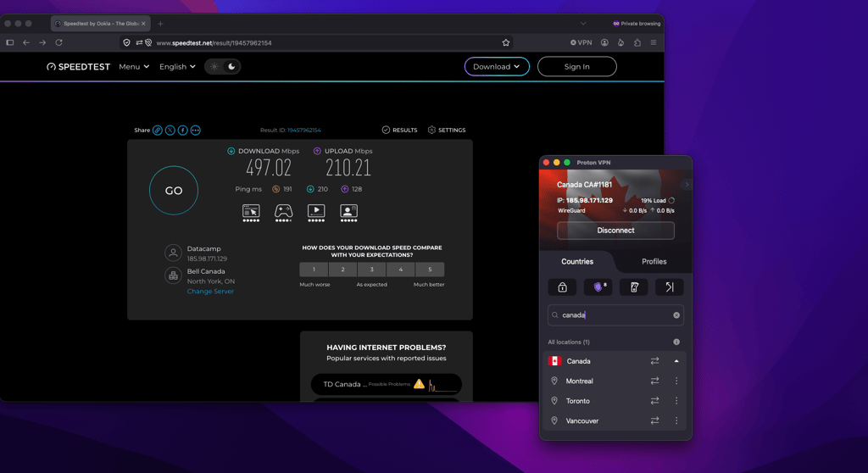
Task: Share result on Facebook
Action: pyautogui.click(x=183, y=131)
